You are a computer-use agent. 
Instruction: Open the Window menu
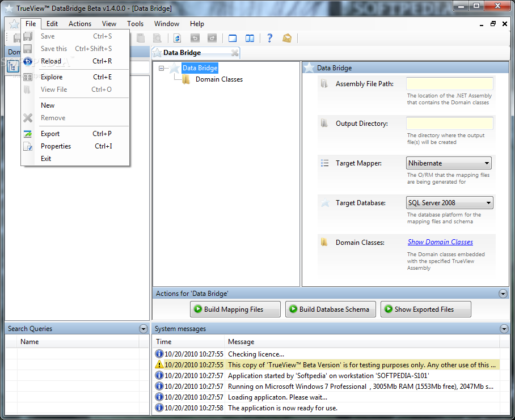coord(167,24)
